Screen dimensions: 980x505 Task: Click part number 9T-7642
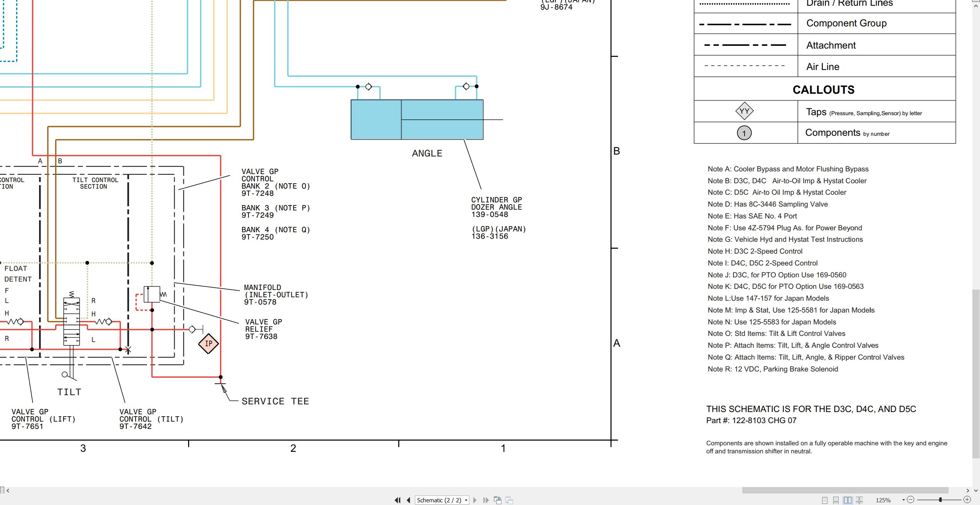pos(136,427)
